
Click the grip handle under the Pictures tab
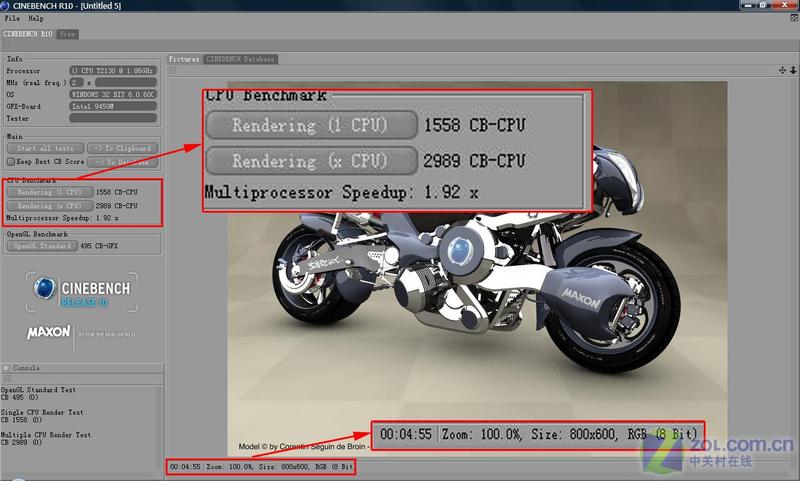coord(172,70)
